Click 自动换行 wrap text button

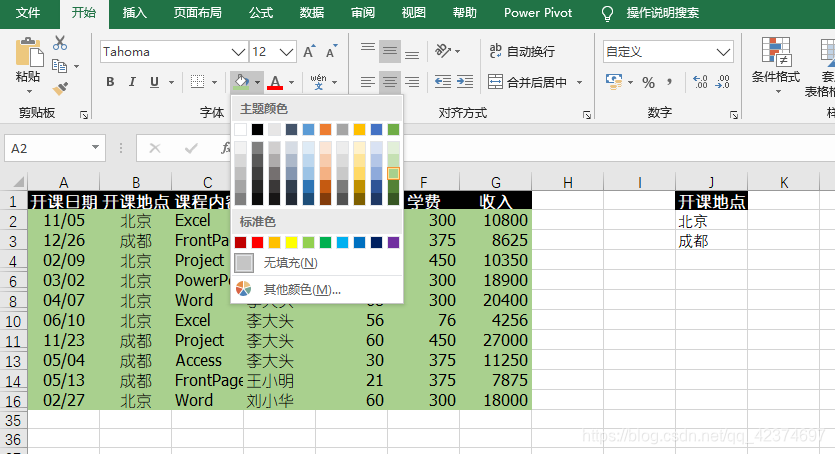[522, 51]
